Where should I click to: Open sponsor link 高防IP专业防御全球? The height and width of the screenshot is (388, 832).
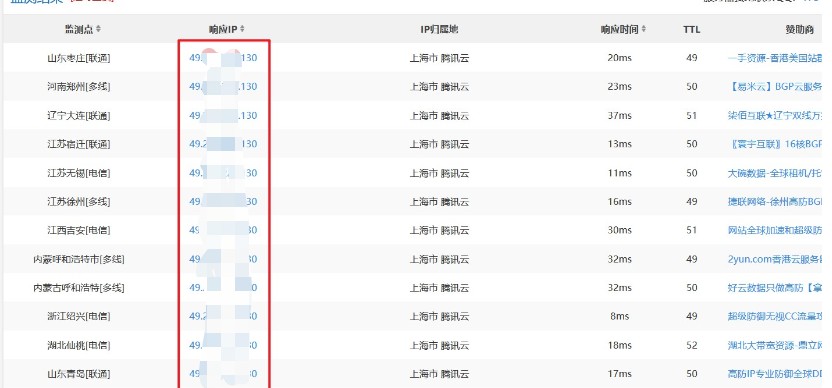(775, 374)
